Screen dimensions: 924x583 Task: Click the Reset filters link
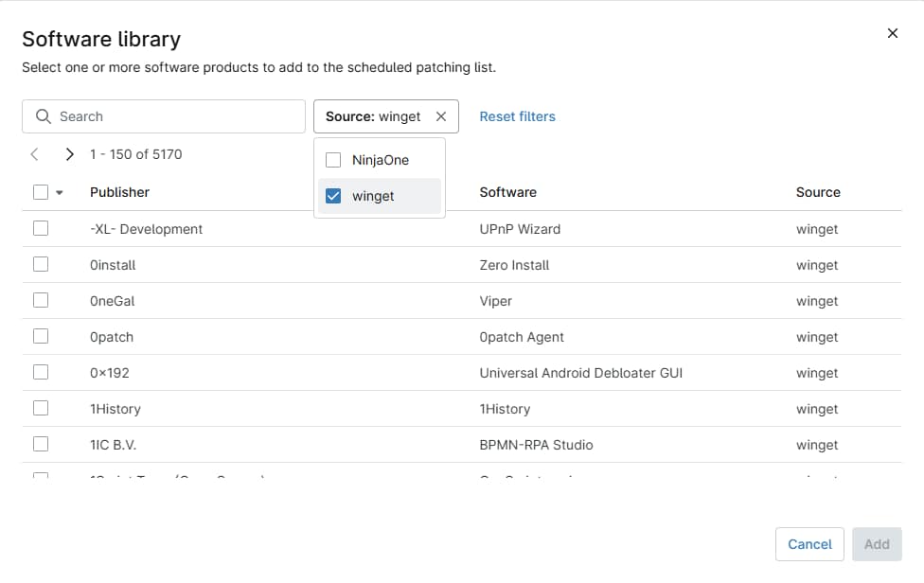click(x=517, y=115)
